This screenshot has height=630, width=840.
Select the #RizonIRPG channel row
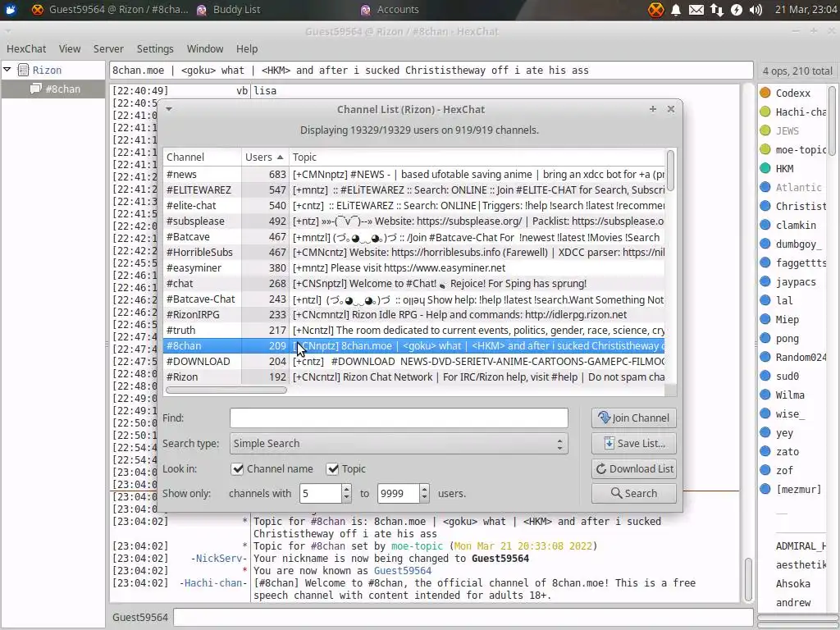point(413,314)
